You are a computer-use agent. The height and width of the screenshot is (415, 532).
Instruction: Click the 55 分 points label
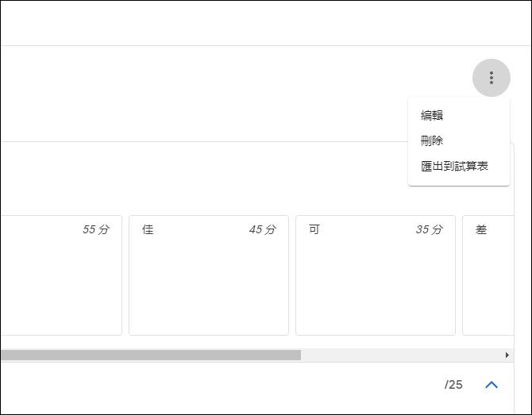96,229
